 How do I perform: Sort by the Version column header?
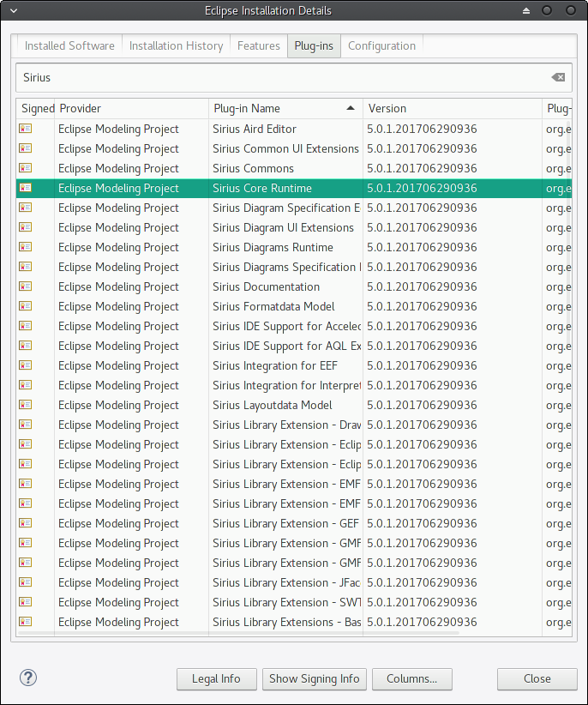pyautogui.click(x=453, y=108)
